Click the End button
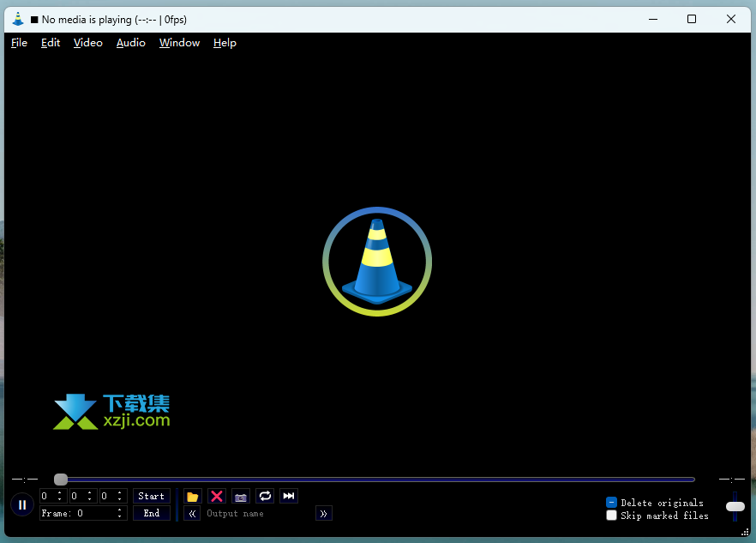Screen dimensions: 756x543 click(152, 513)
